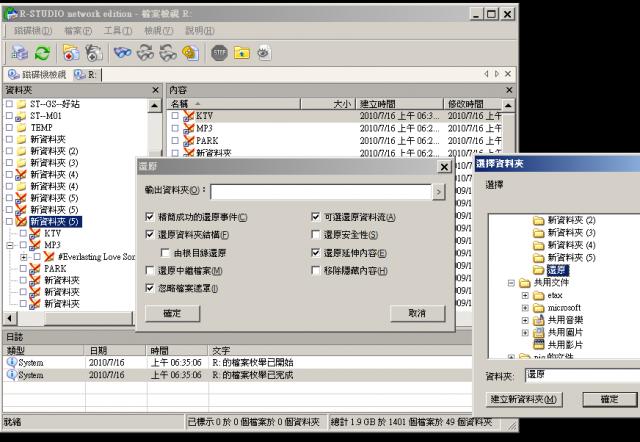Open the 說明(H) menu
The image size is (640, 442).
pos(200,31)
